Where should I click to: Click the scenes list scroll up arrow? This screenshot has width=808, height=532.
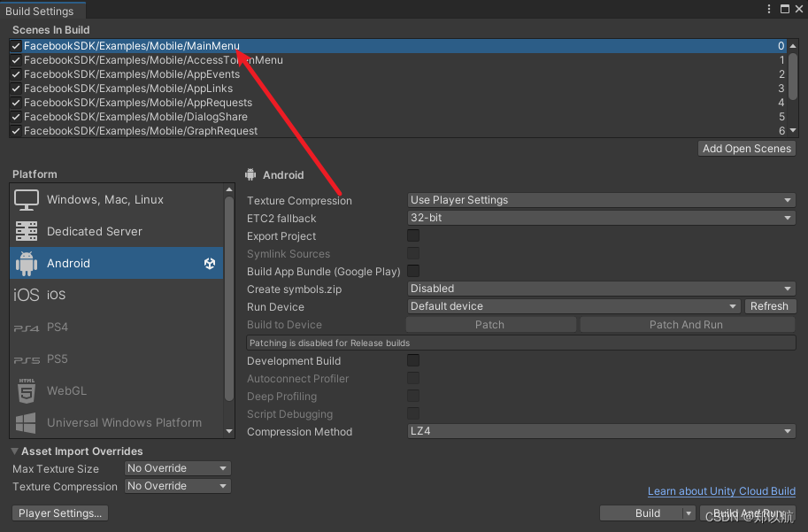coord(793,46)
